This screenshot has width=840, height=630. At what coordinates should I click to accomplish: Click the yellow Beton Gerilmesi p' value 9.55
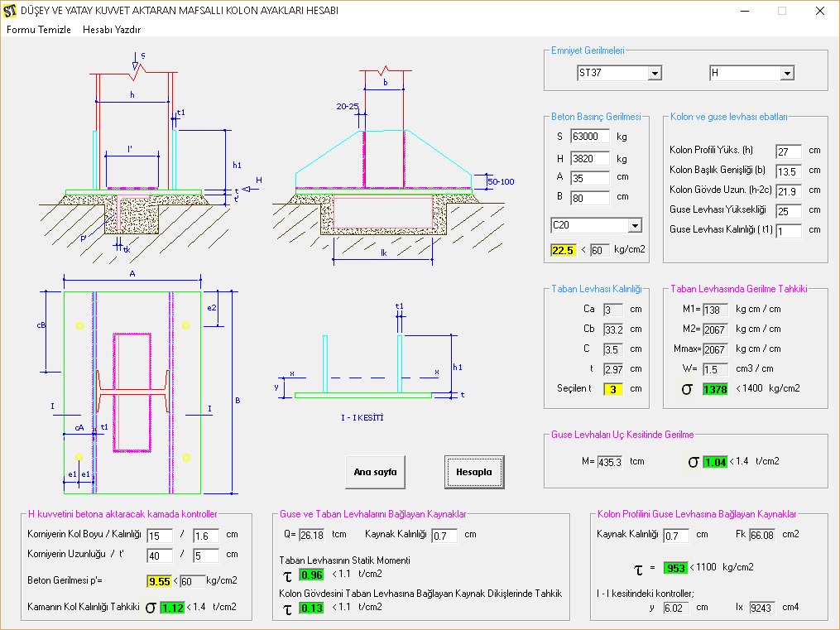159,581
